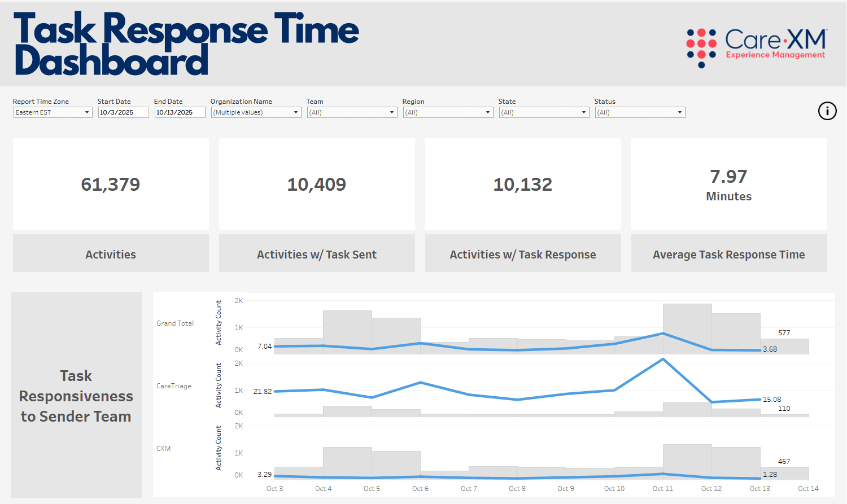Click the 10,132 task response card
The width and height of the screenshot is (847, 504).
[523, 184]
